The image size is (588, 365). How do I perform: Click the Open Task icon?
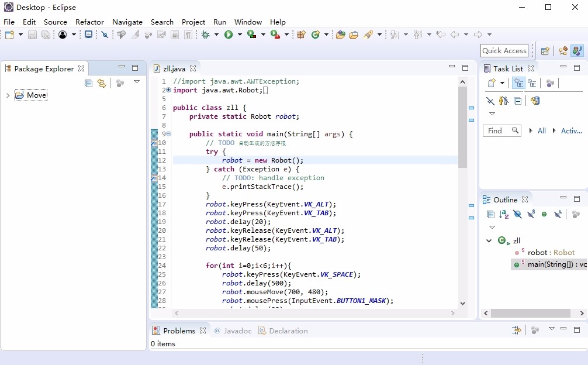click(354, 35)
